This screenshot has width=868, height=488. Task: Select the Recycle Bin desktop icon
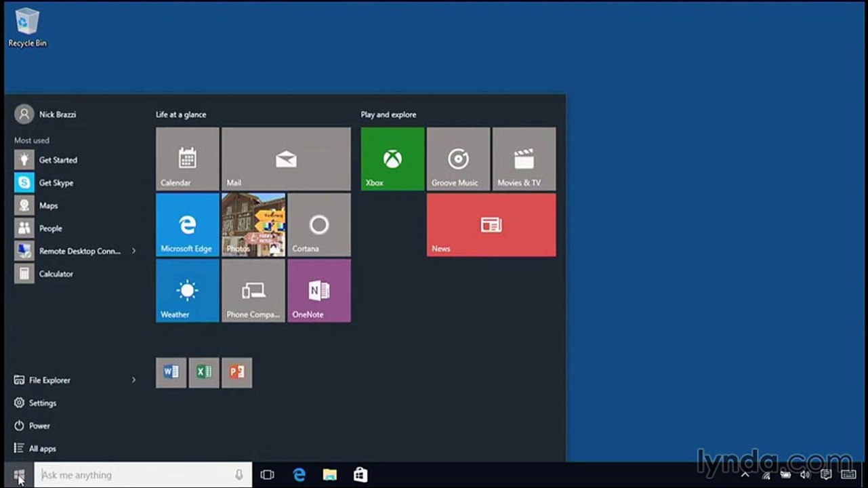(x=27, y=28)
